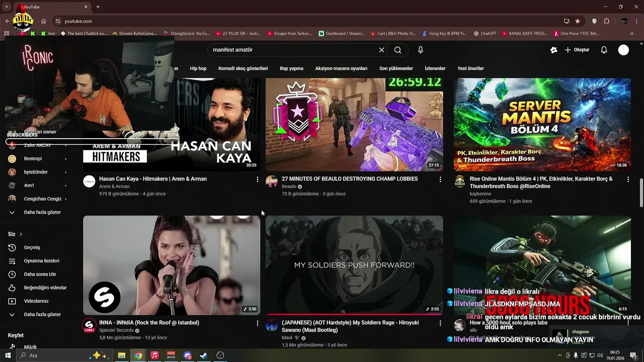Image resolution: width=644 pixels, height=362 pixels.
Task: Open options menu for Beaulo Champ Lobbies video
Action: click(440, 179)
